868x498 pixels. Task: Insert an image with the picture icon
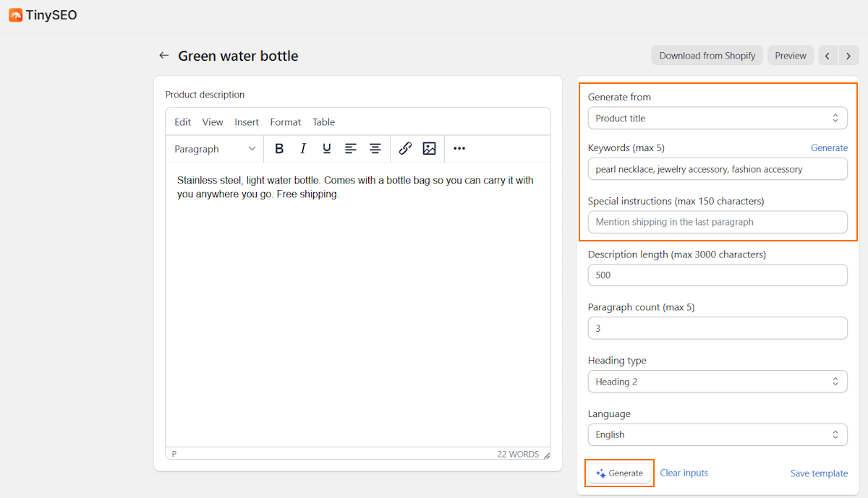(x=429, y=148)
